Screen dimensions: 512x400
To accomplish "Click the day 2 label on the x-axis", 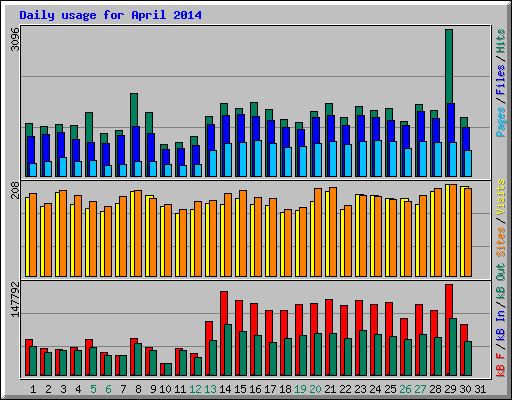I will 48,389.
